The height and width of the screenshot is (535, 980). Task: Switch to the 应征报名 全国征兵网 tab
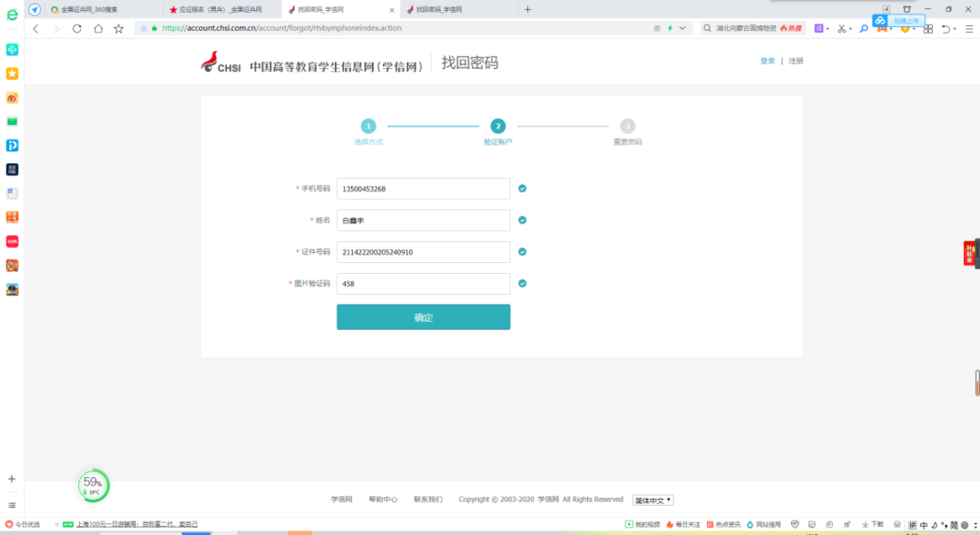pos(218,9)
